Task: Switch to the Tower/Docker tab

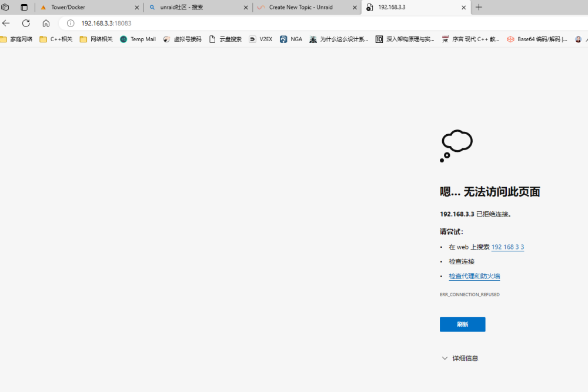Action: coord(89,7)
